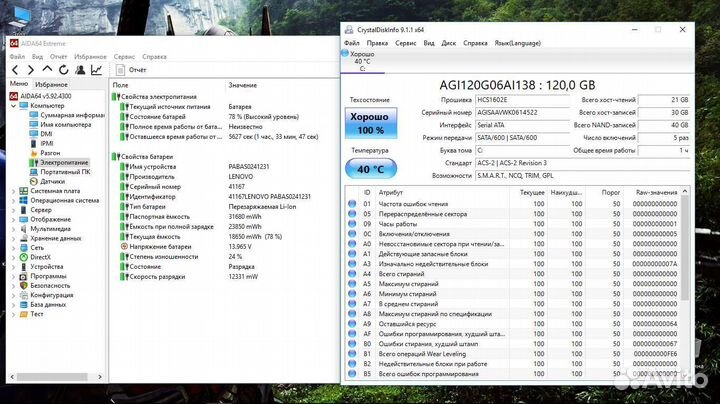Select attribute 01 Частота ошибок чтения
This screenshot has width=720, height=404.
coord(514,204)
